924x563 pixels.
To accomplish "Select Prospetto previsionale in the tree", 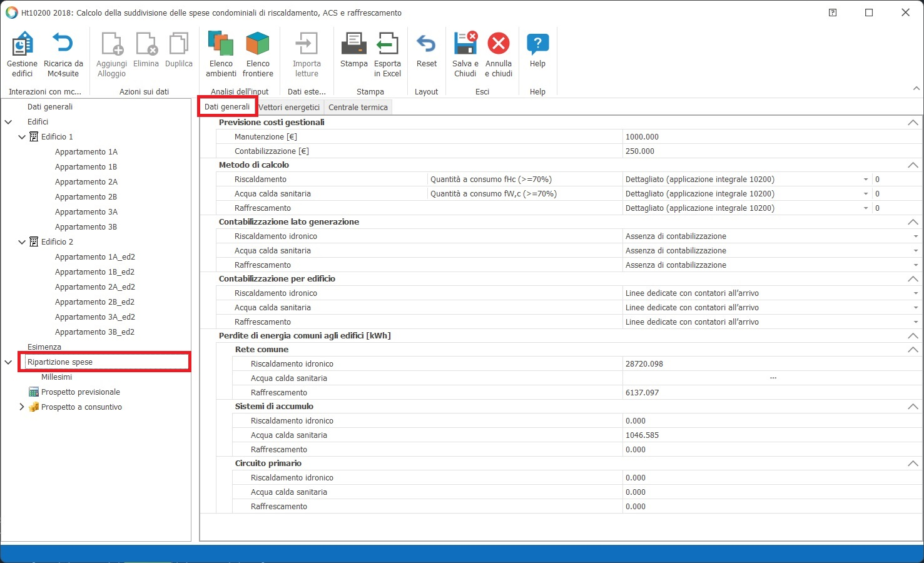I will point(80,392).
